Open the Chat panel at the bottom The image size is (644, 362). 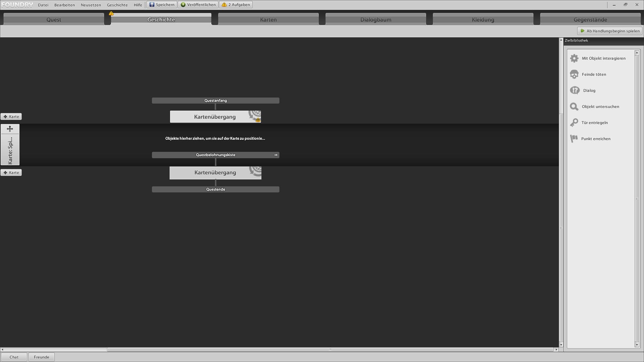14,357
